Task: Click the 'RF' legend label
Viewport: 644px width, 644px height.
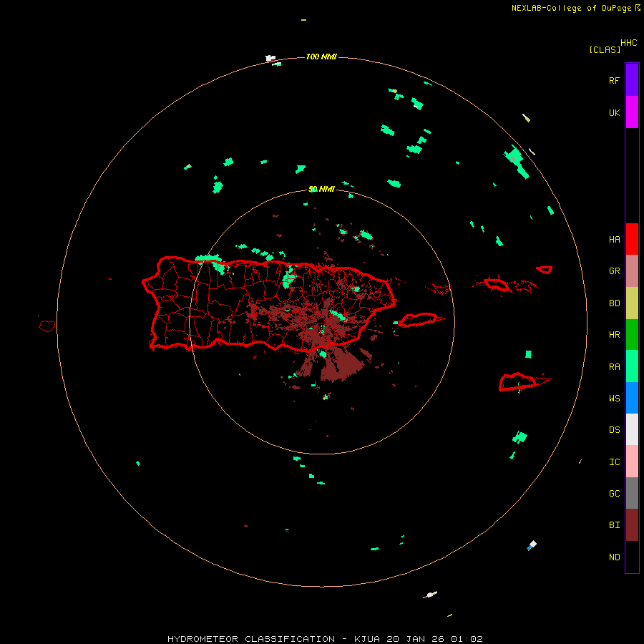Action: [614, 80]
